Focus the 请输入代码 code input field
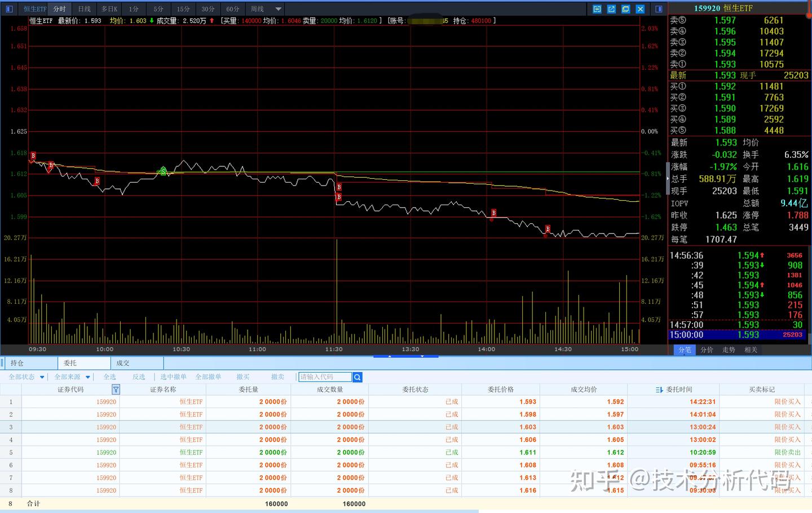The image size is (812, 513). [325, 377]
